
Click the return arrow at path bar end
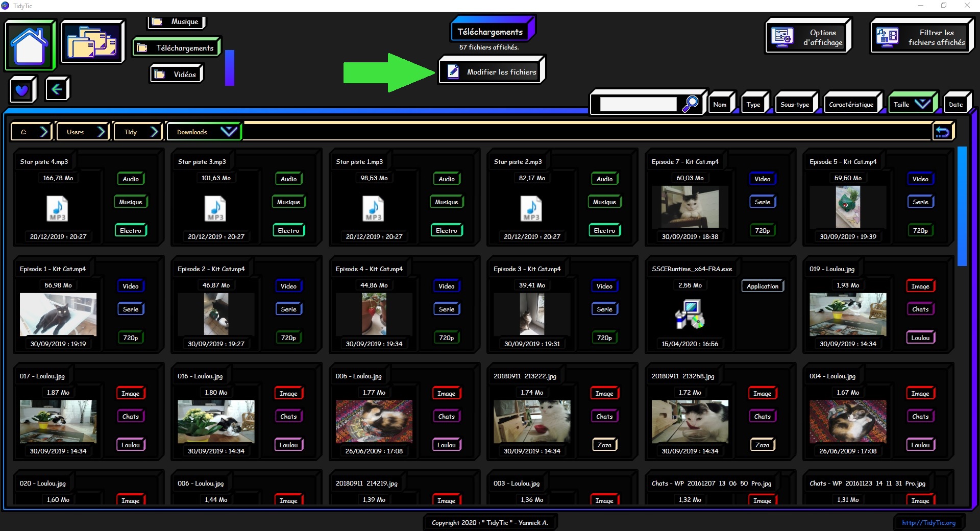(942, 132)
